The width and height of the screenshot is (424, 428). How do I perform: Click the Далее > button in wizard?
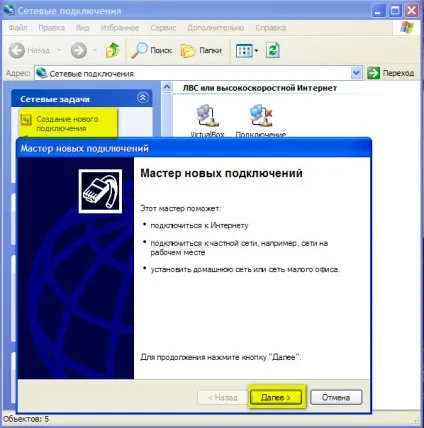coord(276,397)
